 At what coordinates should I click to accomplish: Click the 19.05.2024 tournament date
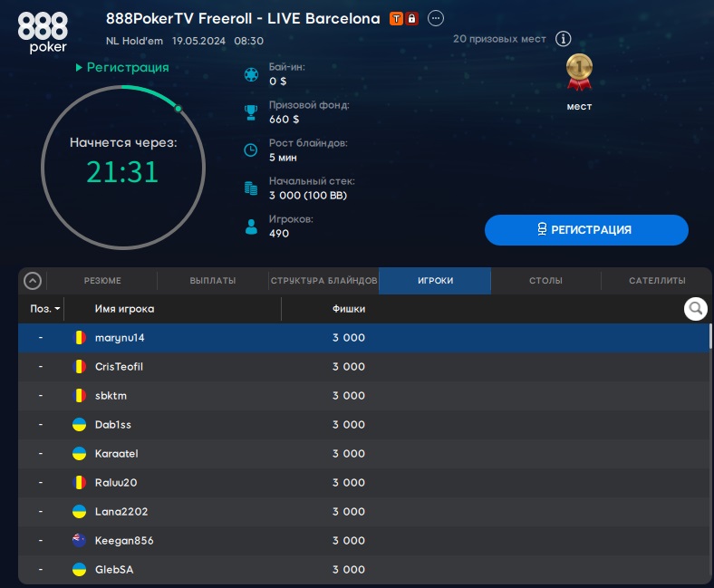[x=198, y=41]
